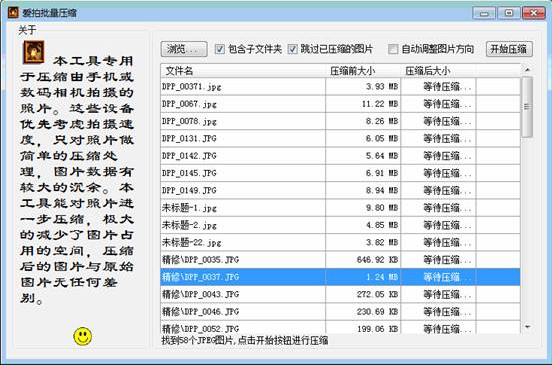
Task: Click the 272.05 KB size cell
Action: coord(363,294)
